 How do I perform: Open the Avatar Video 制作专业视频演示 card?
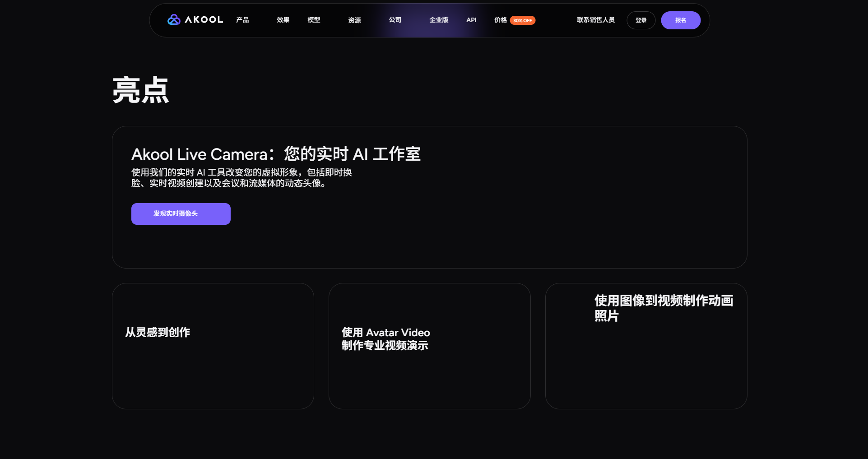click(429, 346)
